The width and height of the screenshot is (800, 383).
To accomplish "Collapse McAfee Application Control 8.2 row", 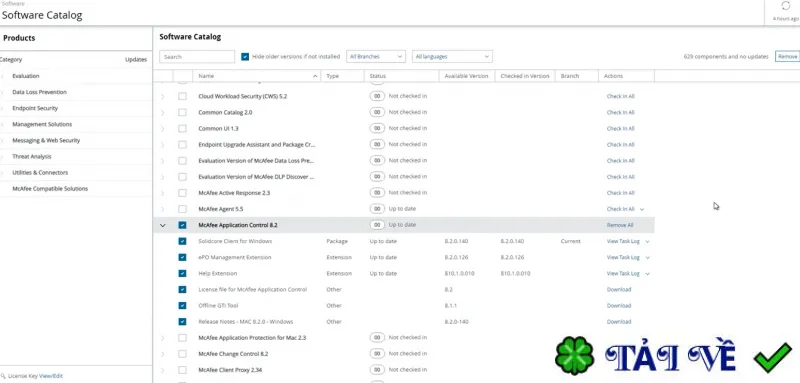I will (x=163, y=225).
